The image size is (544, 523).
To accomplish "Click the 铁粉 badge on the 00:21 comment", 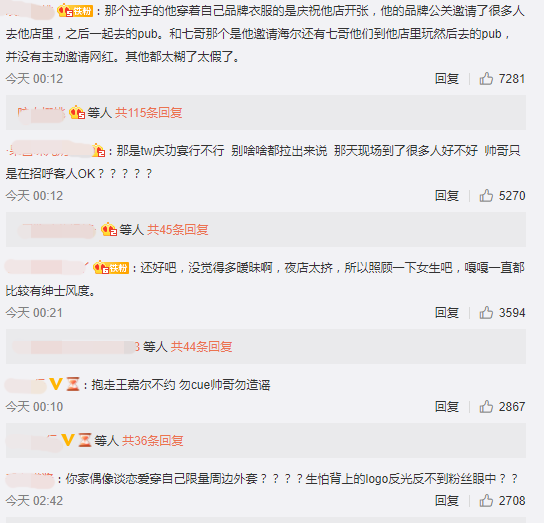I will tap(111, 268).
